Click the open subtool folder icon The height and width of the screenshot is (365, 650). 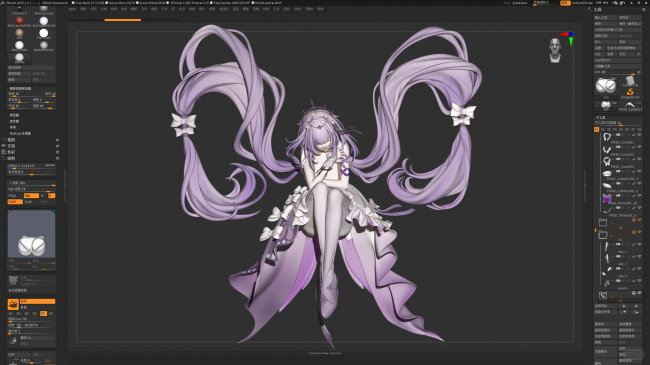coord(603,235)
